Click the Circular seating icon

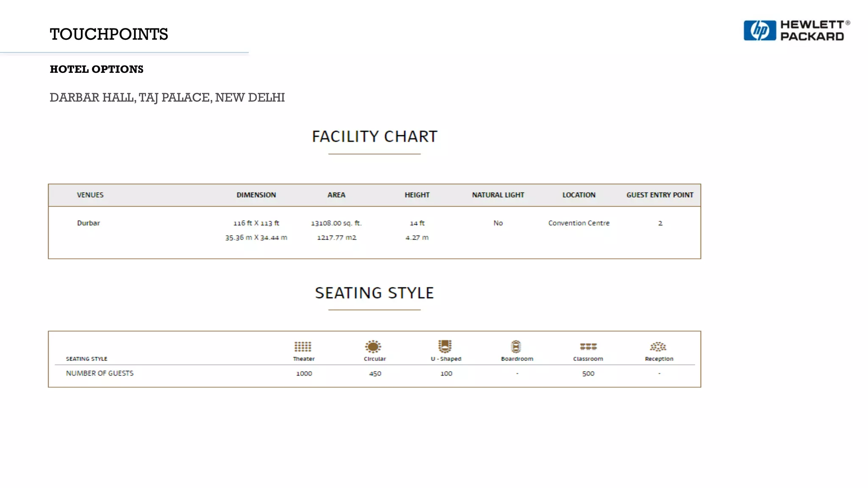tap(373, 347)
